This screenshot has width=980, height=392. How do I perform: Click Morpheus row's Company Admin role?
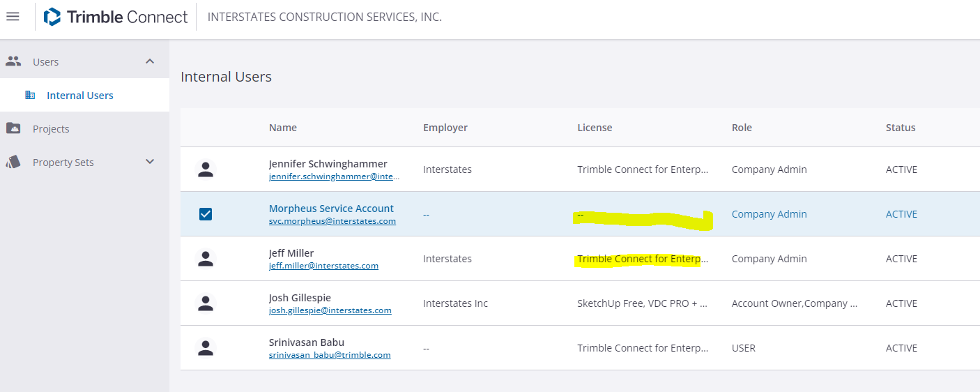point(770,214)
